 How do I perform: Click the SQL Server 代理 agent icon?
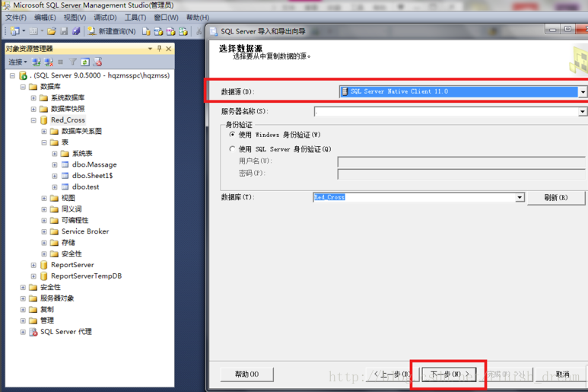coord(33,332)
